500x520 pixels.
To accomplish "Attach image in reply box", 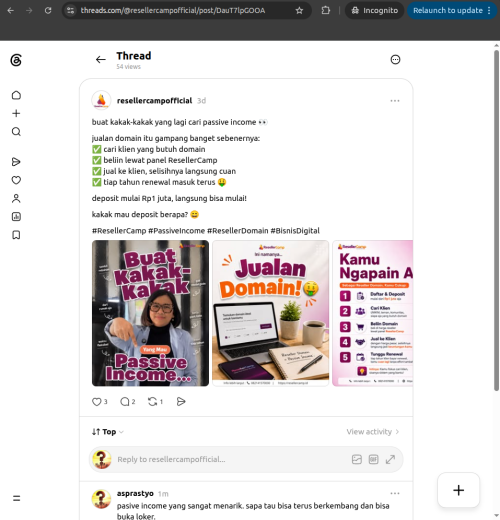I will point(357,459).
